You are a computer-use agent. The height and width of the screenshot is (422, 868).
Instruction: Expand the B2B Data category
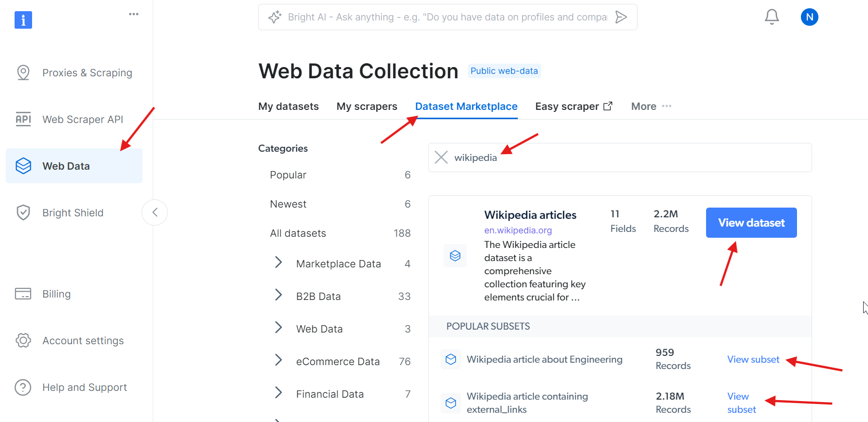(278, 295)
